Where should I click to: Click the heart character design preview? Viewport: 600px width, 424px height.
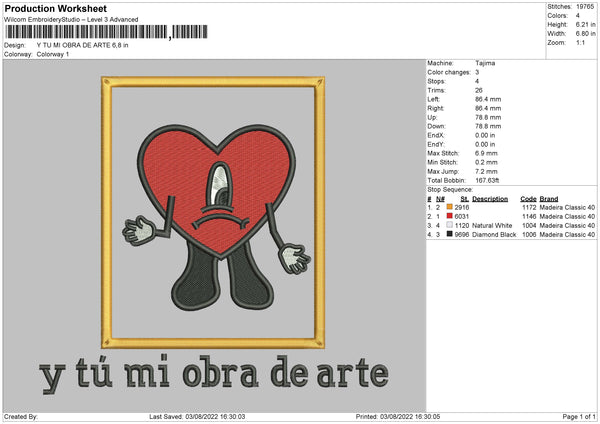pos(217,217)
